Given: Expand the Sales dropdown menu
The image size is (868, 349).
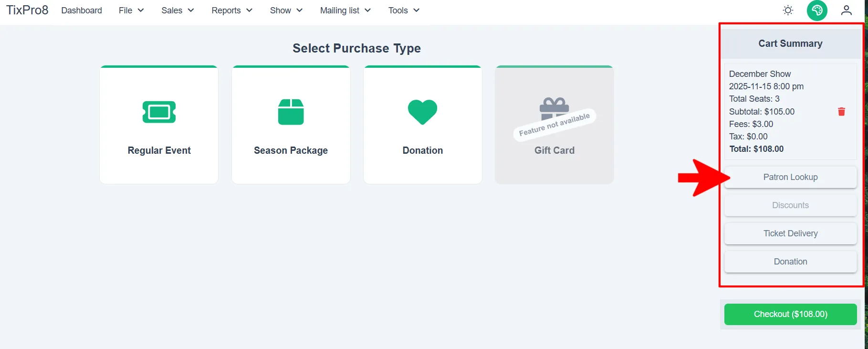Looking at the screenshot, I should [x=178, y=10].
